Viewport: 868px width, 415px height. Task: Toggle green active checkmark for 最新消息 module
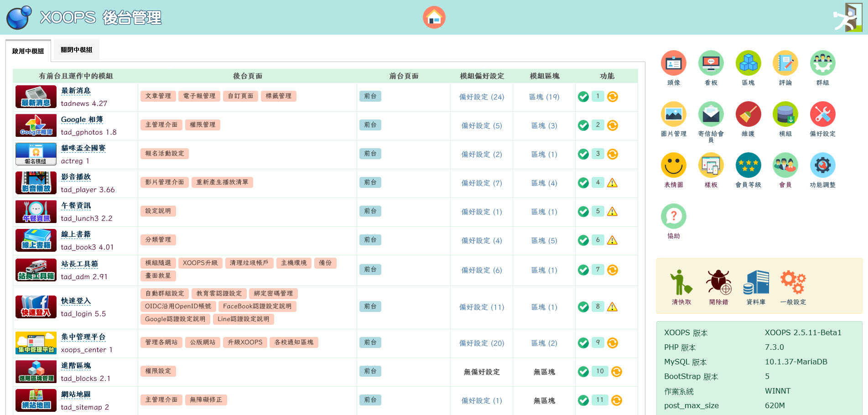click(583, 97)
